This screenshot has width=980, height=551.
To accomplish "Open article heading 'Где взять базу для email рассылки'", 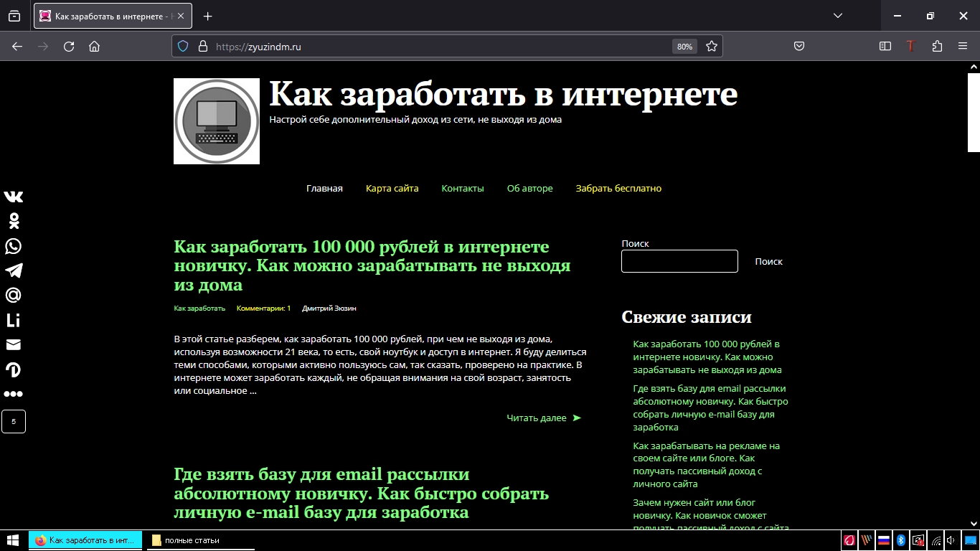I will [x=361, y=494].
